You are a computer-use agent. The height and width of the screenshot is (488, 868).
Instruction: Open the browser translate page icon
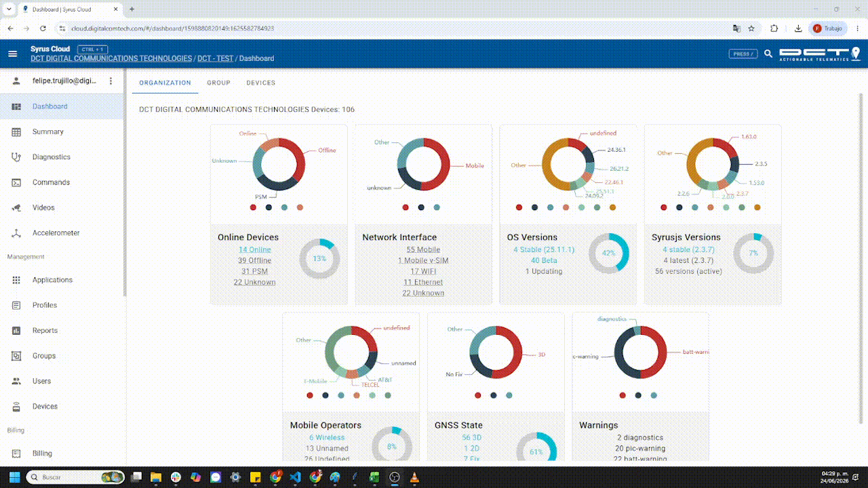(x=736, y=28)
